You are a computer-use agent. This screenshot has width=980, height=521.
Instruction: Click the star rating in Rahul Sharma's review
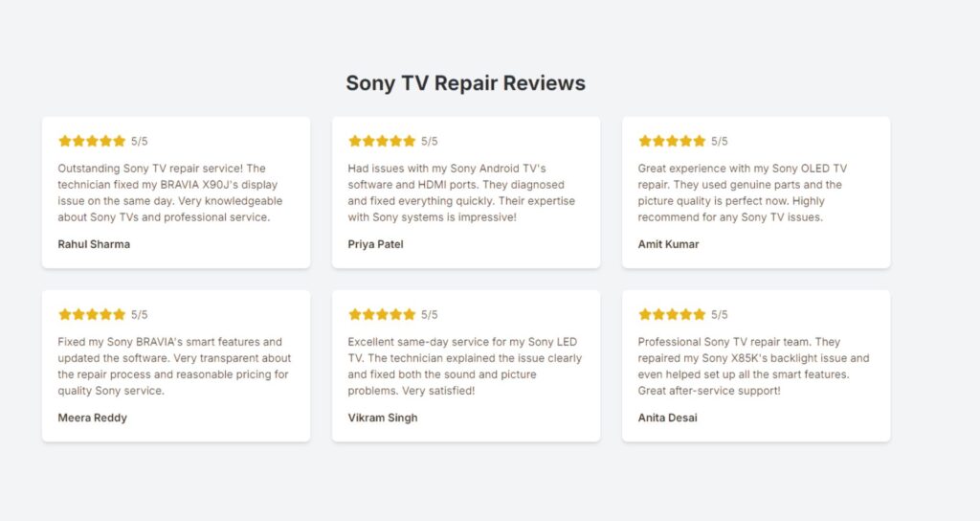point(92,141)
